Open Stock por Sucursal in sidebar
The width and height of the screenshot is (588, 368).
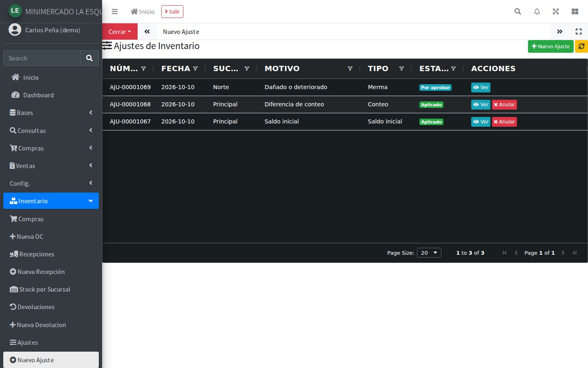51,289
